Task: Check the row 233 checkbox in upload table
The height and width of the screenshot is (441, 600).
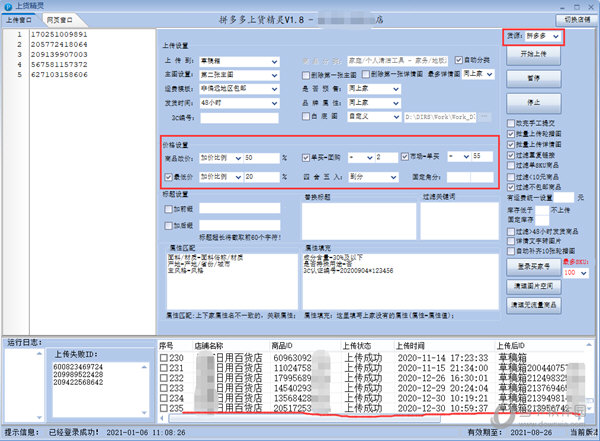Action: pos(164,388)
